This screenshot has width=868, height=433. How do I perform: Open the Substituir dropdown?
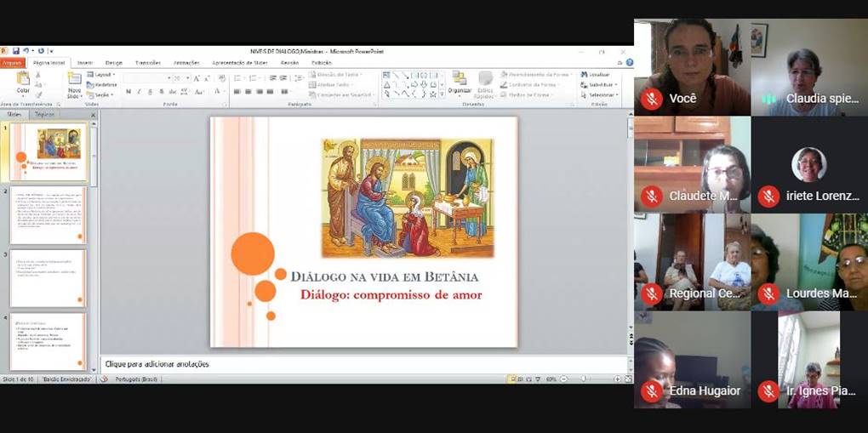tap(599, 85)
